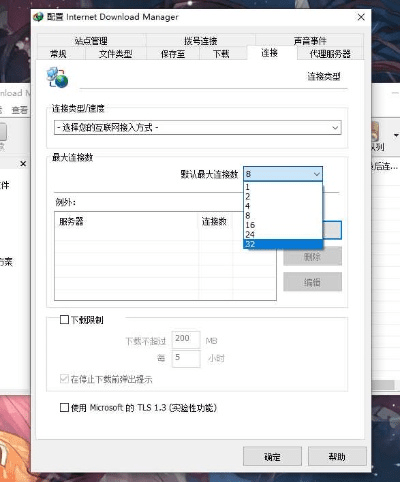Click the IDM icon in title bar
The width and height of the screenshot is (400, 482).
click(x=39, y=17)
